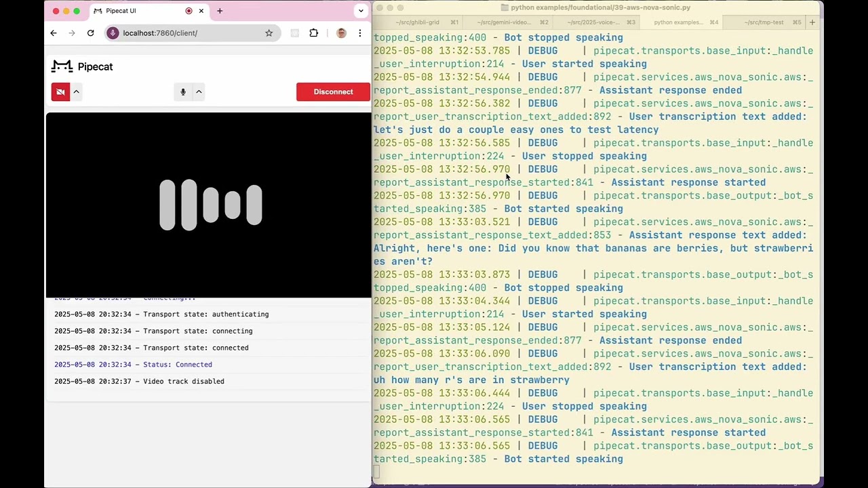Expand the camera device options chevron
The image size is (868, 488).
(x=77, y=92)
